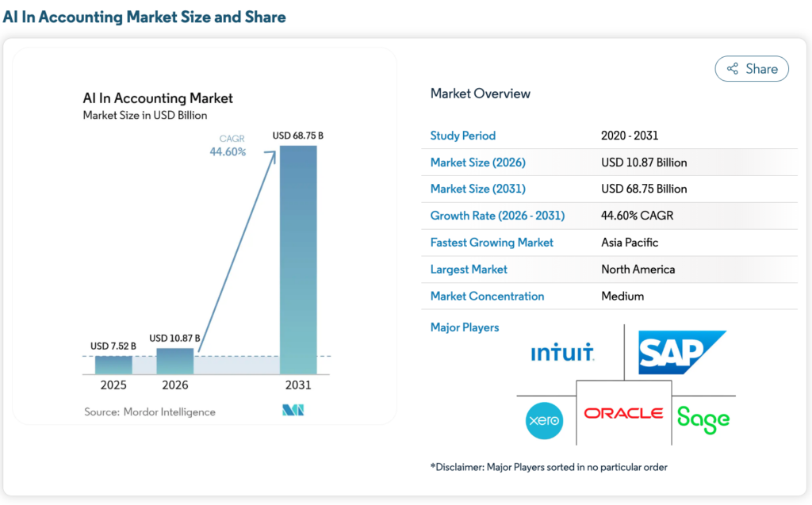Select the SAP logo
This screenshot has height=505, width=812.
(x=681, y=352)
